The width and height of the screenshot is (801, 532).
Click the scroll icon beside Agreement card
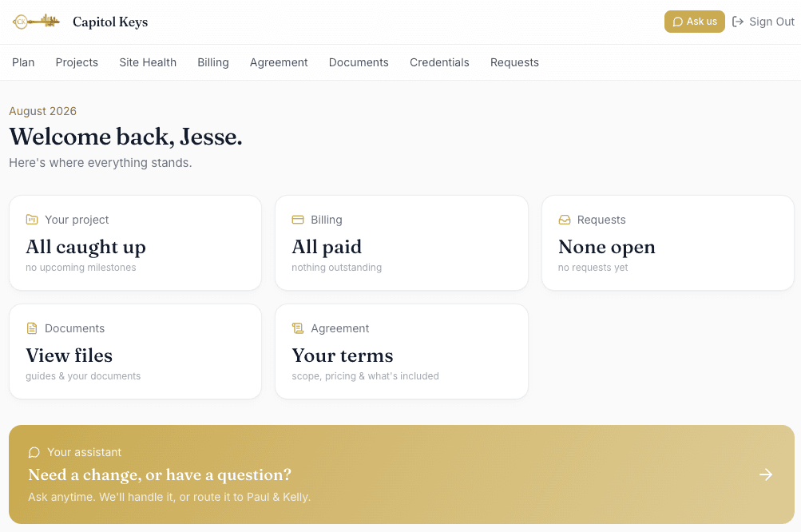tap(298, 328)
